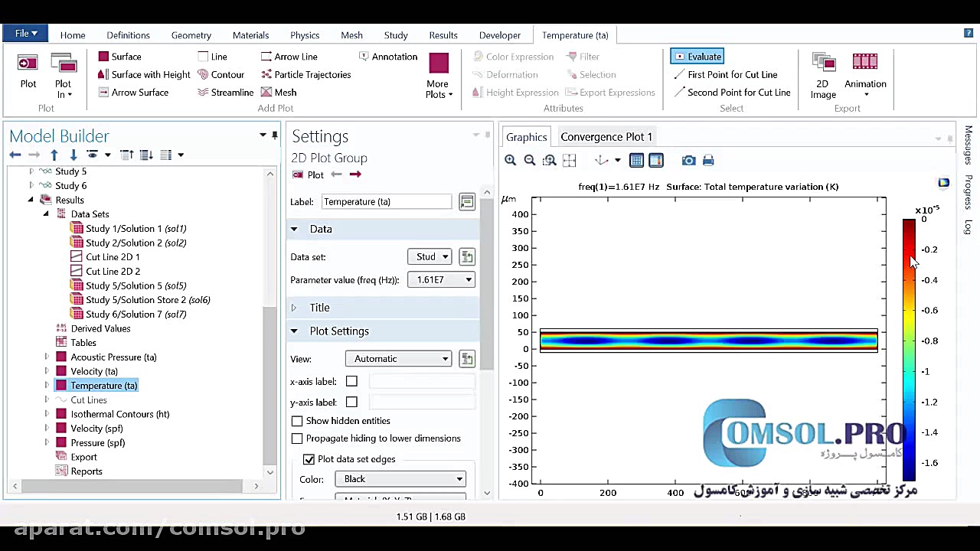Open the Color dropdown showing Black
This screenshot has width=980, height=551.
(400, 479)
